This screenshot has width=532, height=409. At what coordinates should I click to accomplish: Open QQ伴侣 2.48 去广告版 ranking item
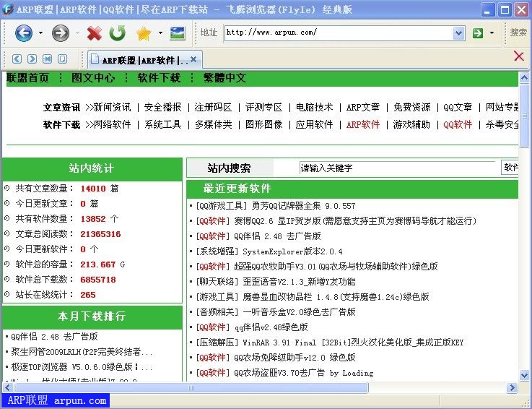(x=54, y=337)
